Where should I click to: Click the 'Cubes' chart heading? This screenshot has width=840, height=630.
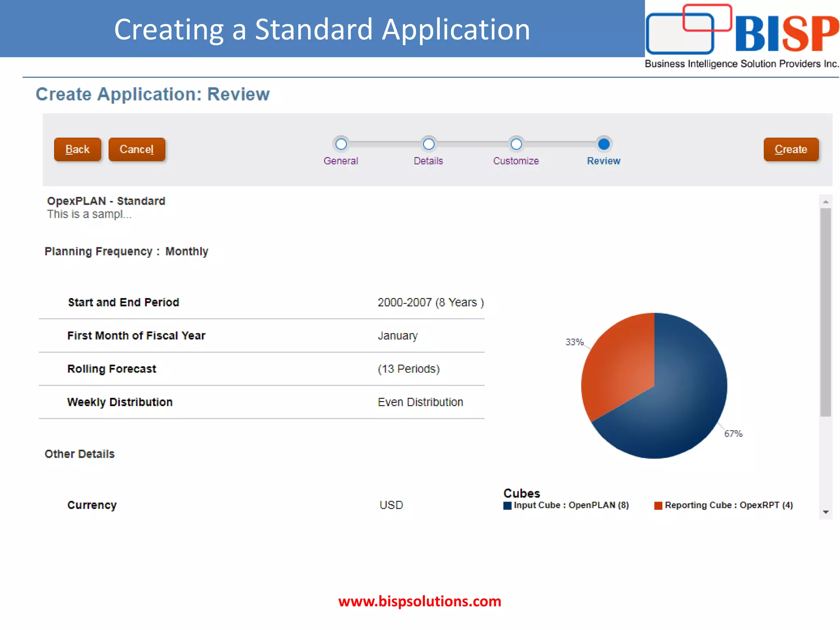tap(522, 493)
